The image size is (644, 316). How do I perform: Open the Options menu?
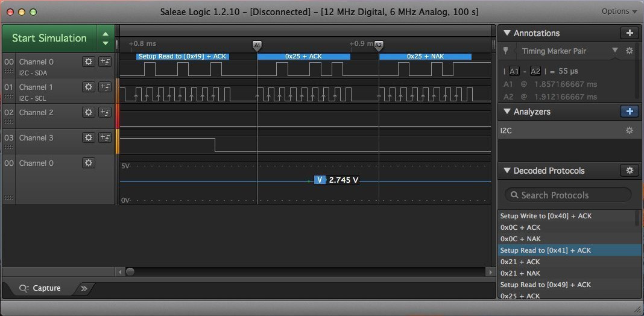pyautogui.click(x=619, y=11)
